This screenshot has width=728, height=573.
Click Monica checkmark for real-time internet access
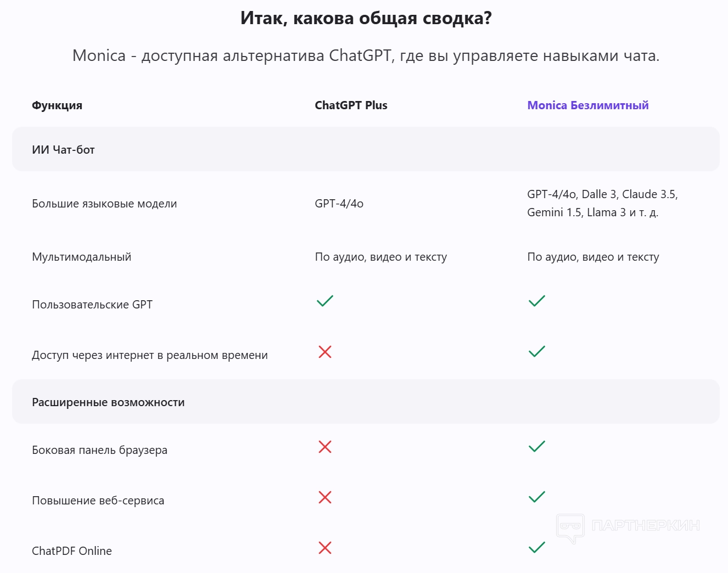pyautogui.click(x=536, y=351)
